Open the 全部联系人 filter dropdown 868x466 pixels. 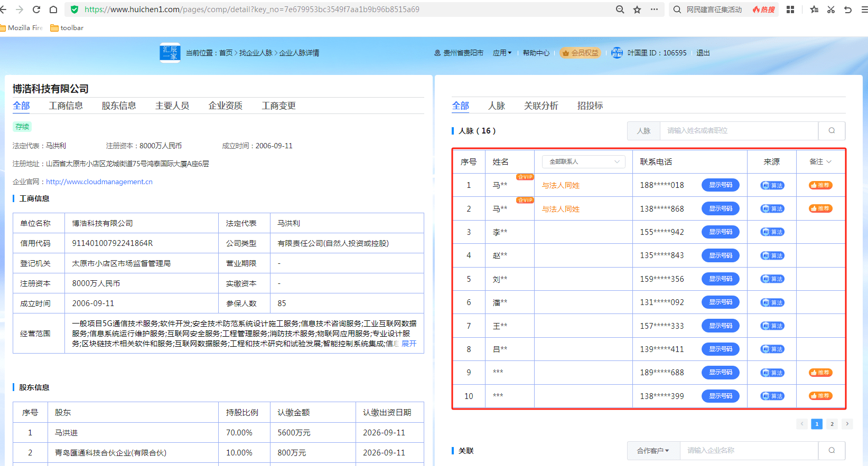coord(584,161)
